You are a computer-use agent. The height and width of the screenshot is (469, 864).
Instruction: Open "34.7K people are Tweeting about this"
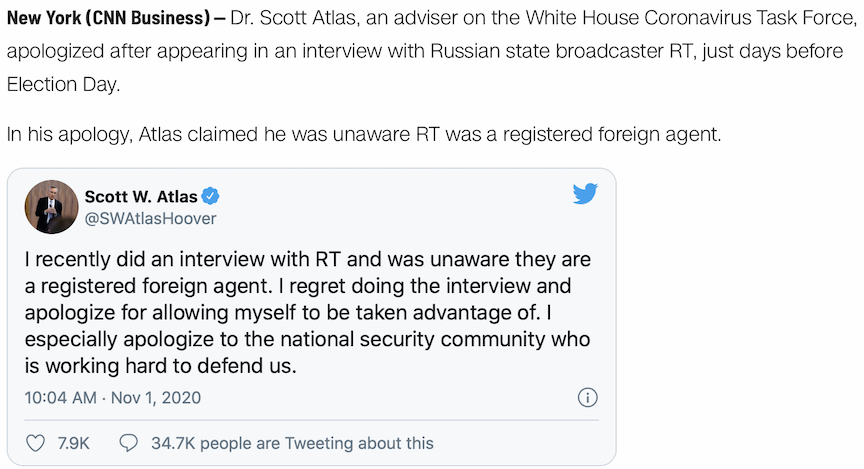(292, 442)
